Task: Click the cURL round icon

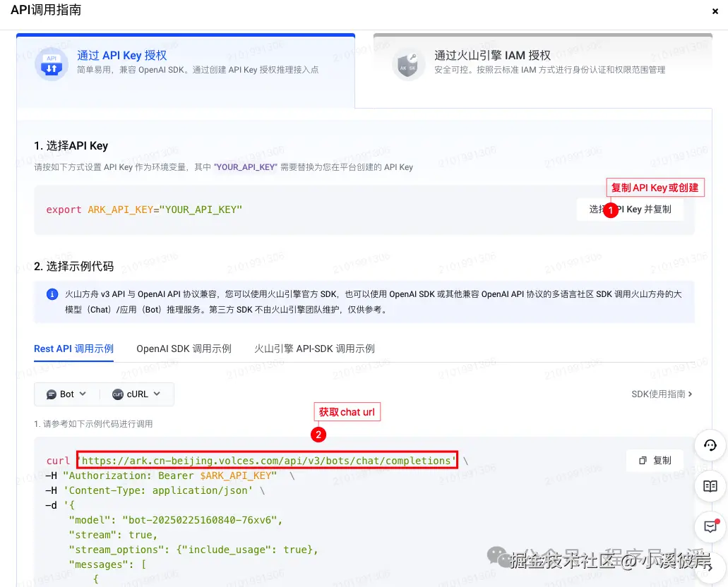Action: [x=117, y=394]
